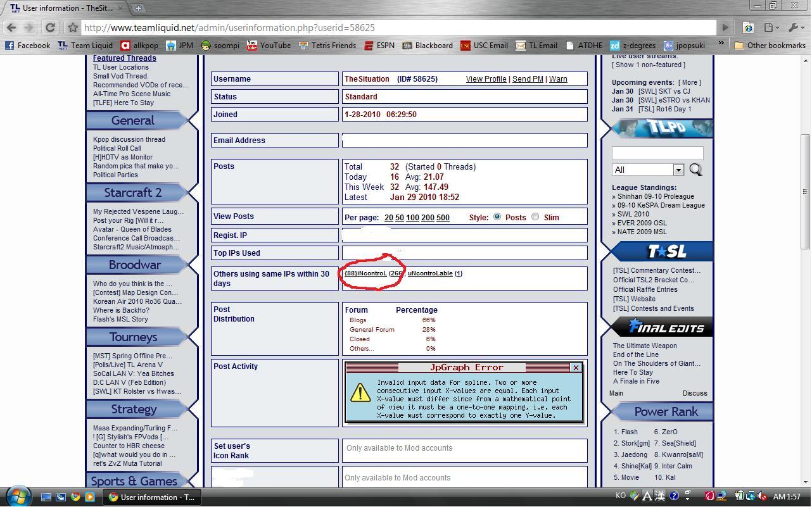This screenshot has width=812, height=507.
Task: Bookmark this page with the star icon
Action: [x=73, y=28]
